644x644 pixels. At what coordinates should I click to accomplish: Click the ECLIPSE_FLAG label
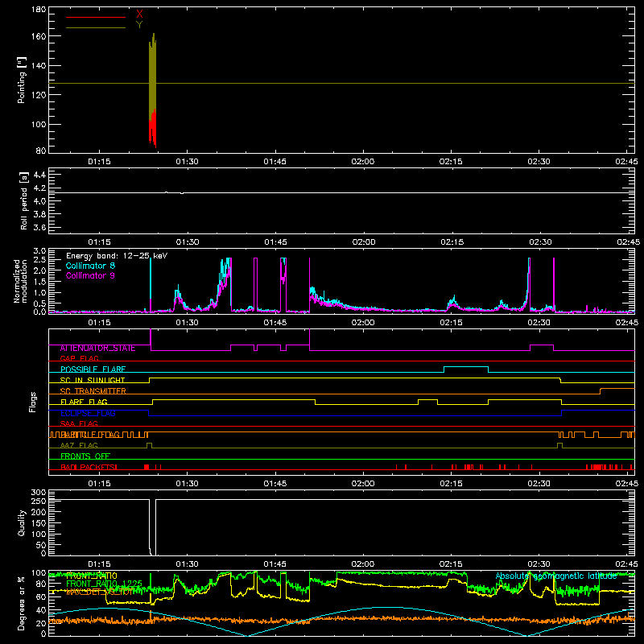88,413
